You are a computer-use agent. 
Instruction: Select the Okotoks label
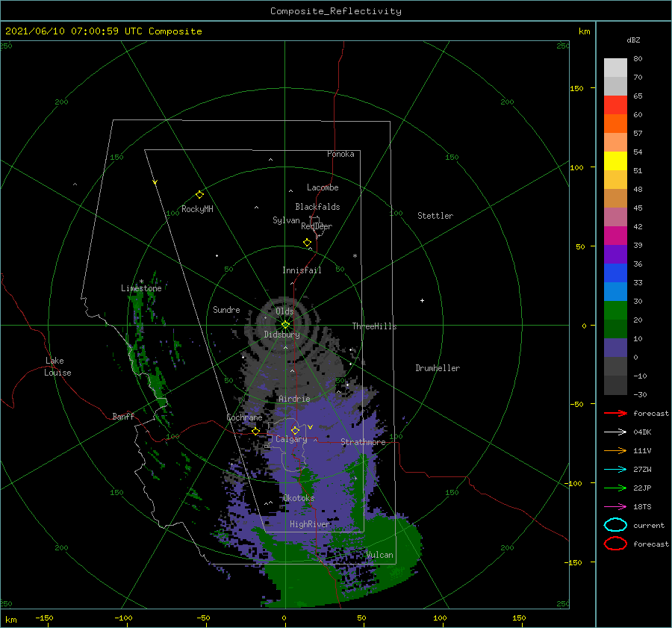tap(299, 498)
